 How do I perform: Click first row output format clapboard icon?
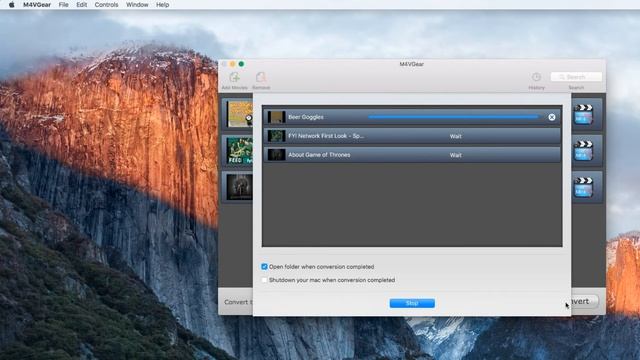click(x=583, y=114)
